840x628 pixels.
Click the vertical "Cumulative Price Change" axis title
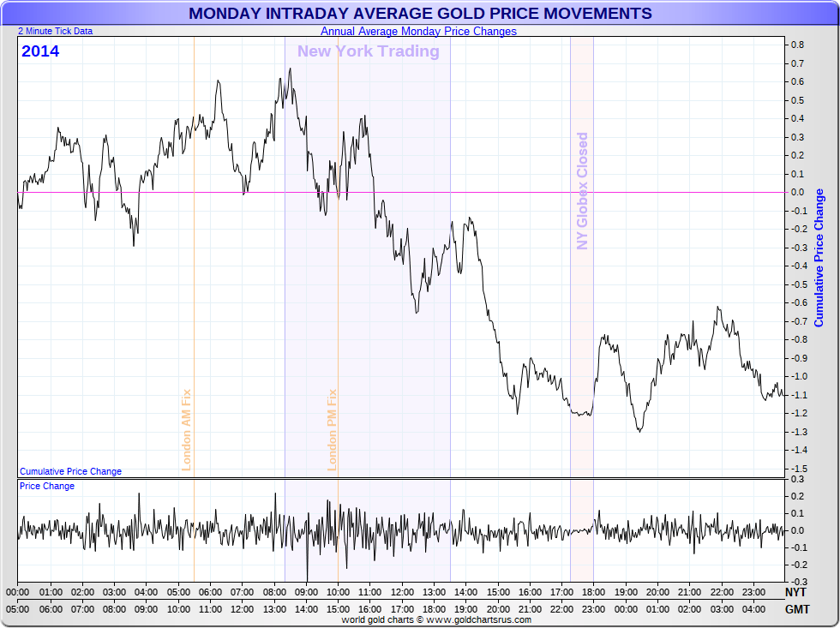(819, 258)
